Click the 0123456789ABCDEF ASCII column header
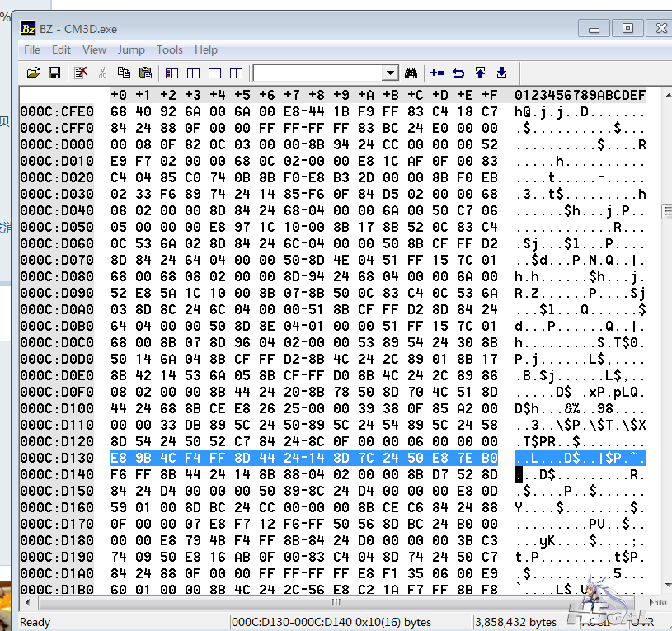This screenshot has height=631, width=672. tap(580, 95)
